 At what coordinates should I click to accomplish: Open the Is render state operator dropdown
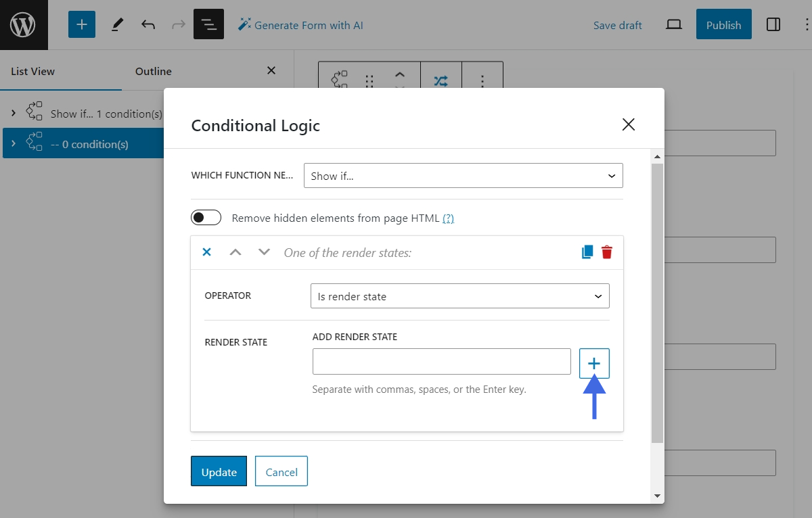pos(459,296)
